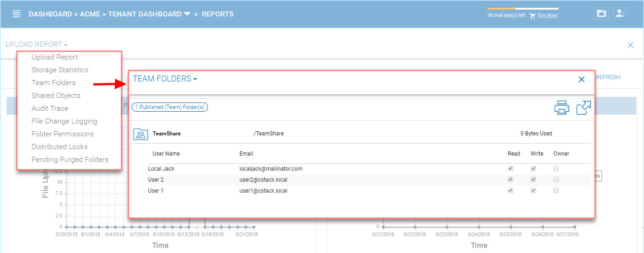
Task: Click the Write column header
Action: click(537, 154)
